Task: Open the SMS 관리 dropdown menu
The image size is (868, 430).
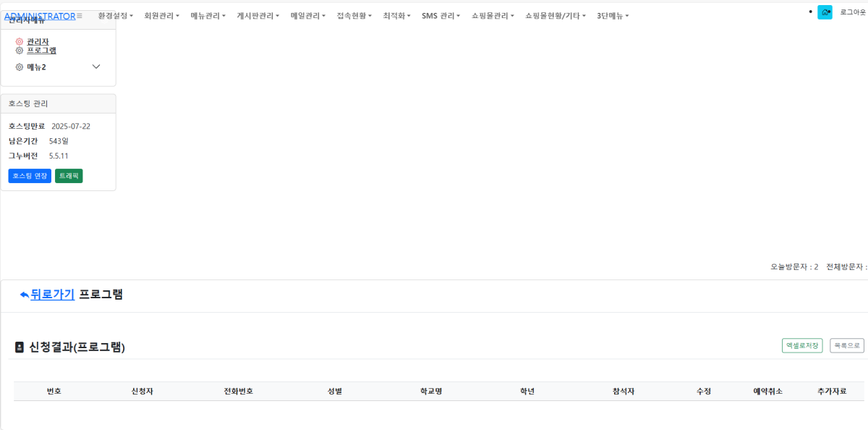Action: point(441,15)
